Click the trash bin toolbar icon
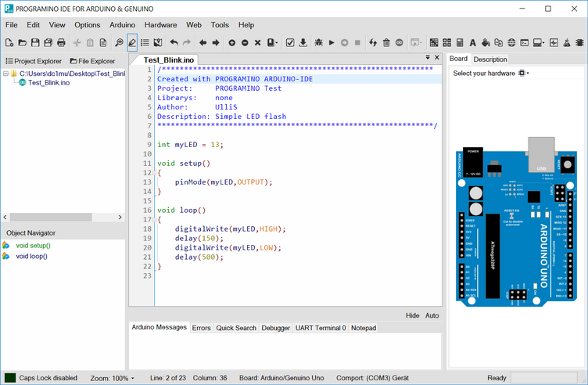Screen dimensions: 588x385 [x=386, y=43]
